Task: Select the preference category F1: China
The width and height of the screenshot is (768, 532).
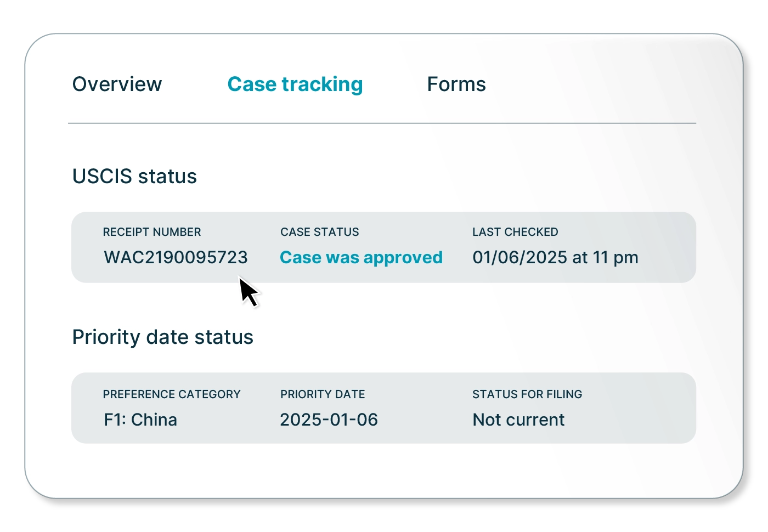Action: [x=140, y=420]
